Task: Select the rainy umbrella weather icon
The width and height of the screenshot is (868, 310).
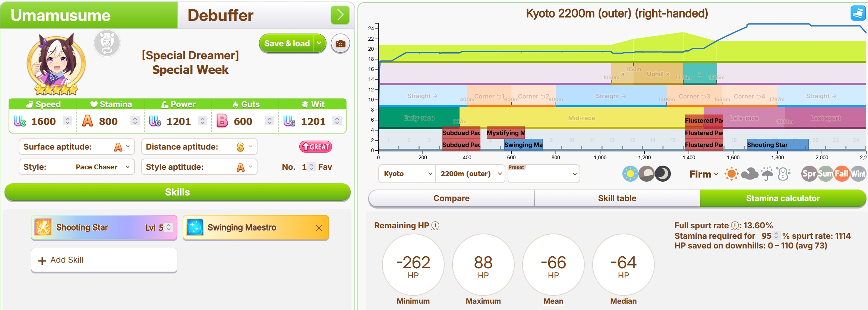Action: click(x=767, y=174)
